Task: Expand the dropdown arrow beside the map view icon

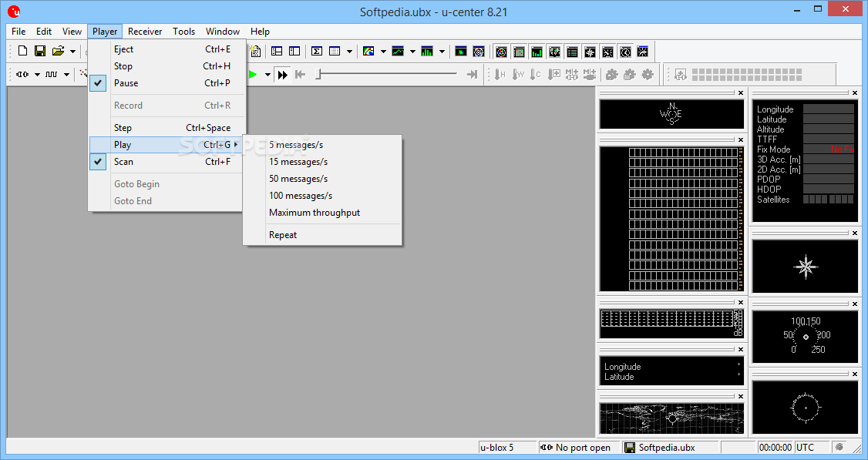Action: [383, 52]
